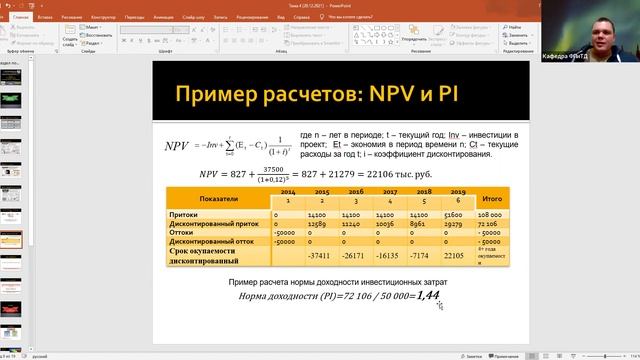Expand the Макет (Layout) dropdown
This screenshot has width=640, height=360.
[x=91, y=27]
